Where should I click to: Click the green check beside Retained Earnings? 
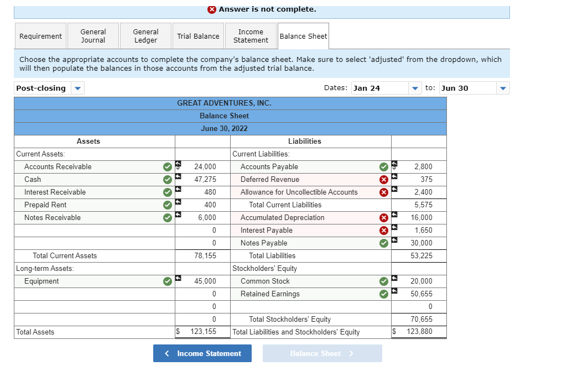click(x=384, y=294)
